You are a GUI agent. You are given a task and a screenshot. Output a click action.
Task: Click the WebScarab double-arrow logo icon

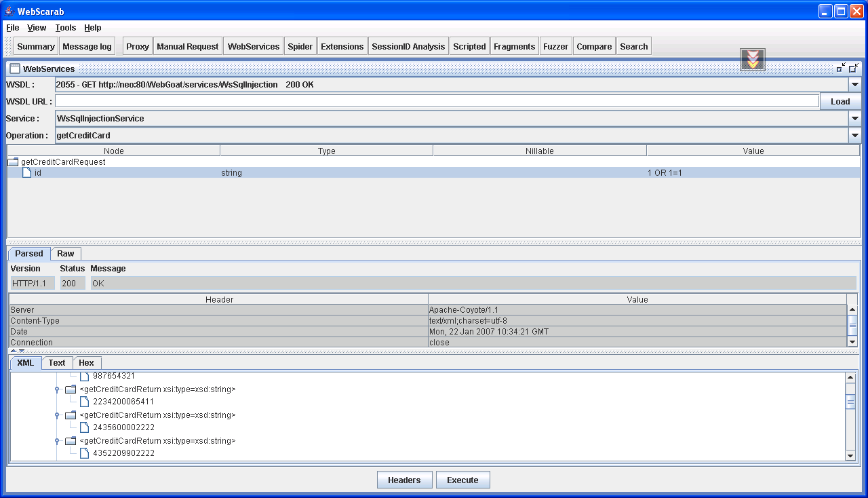(x=752, y=59)
